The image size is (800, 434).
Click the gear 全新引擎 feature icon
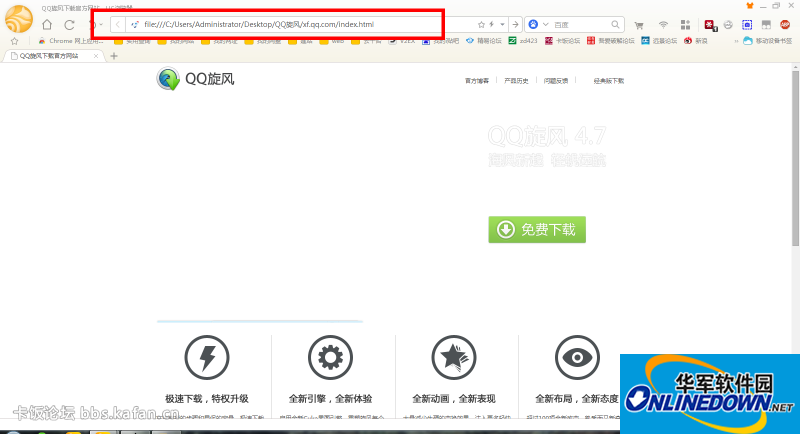330,358
